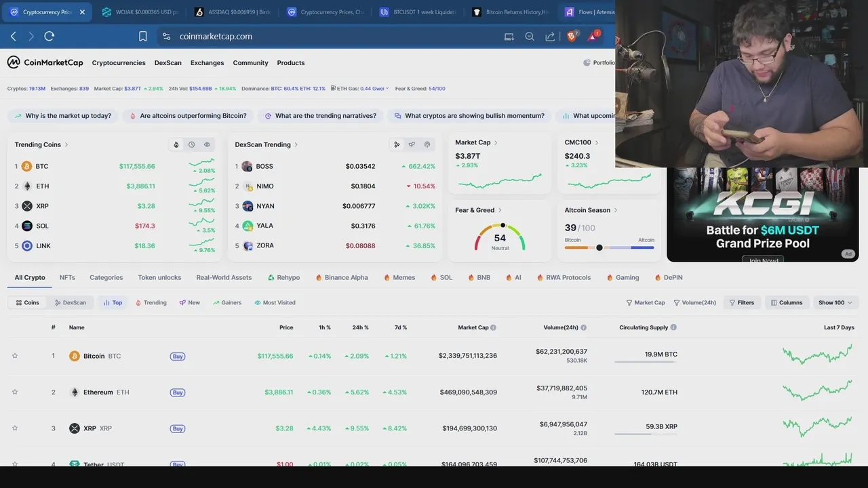The width and height of the screenshot is (868, 488).
Task: Go back with the browser back arrow
Action: pos(14,37)
